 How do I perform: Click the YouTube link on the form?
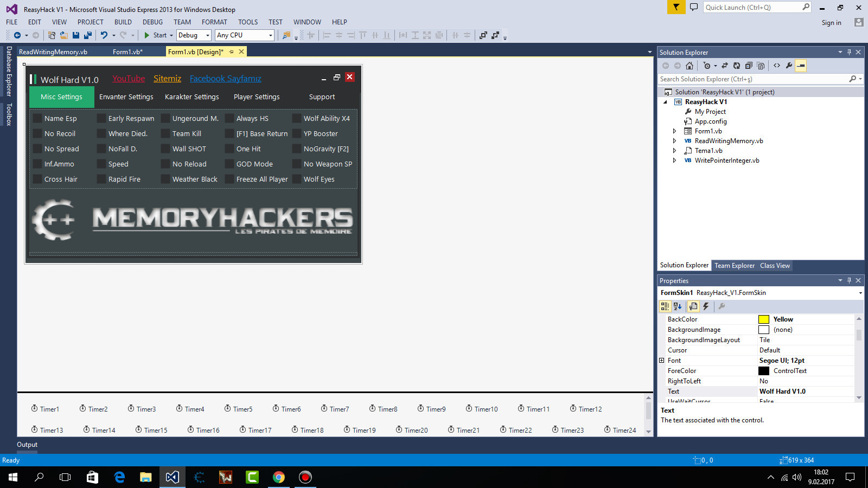coord(129,79)
